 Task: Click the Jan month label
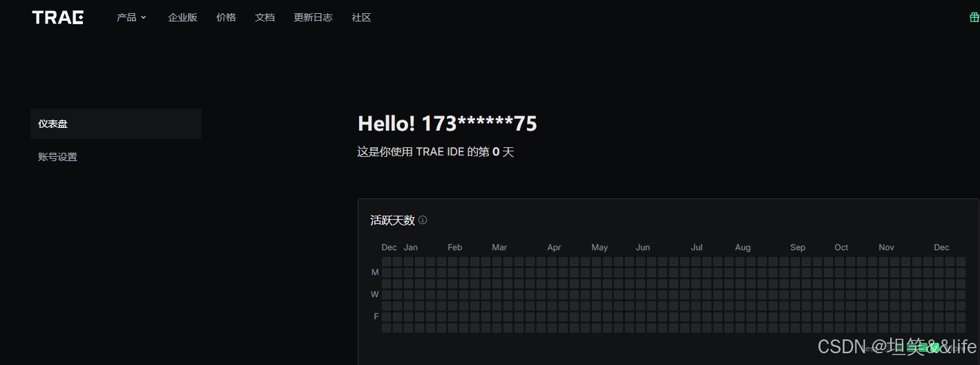[x=411, y=247]
